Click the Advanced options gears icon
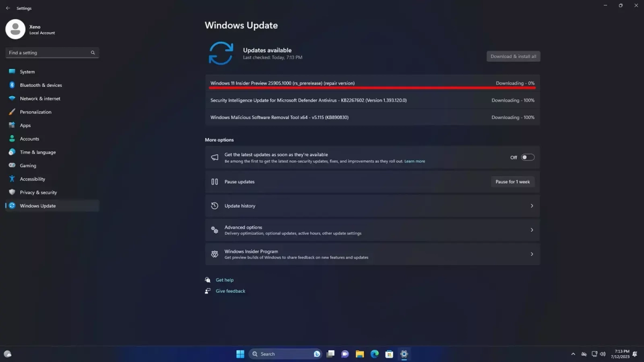Image resolution: width=644 pixels, height=362 pixels. point(215,230)
